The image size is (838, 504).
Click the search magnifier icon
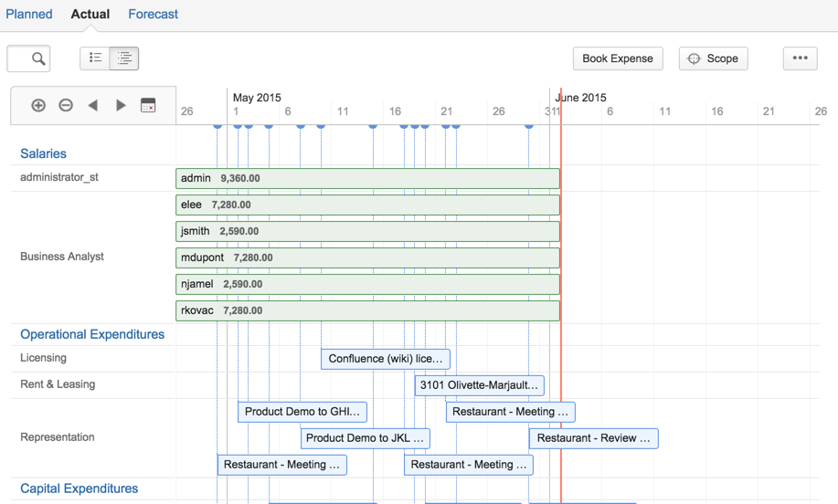coord(37,58)
